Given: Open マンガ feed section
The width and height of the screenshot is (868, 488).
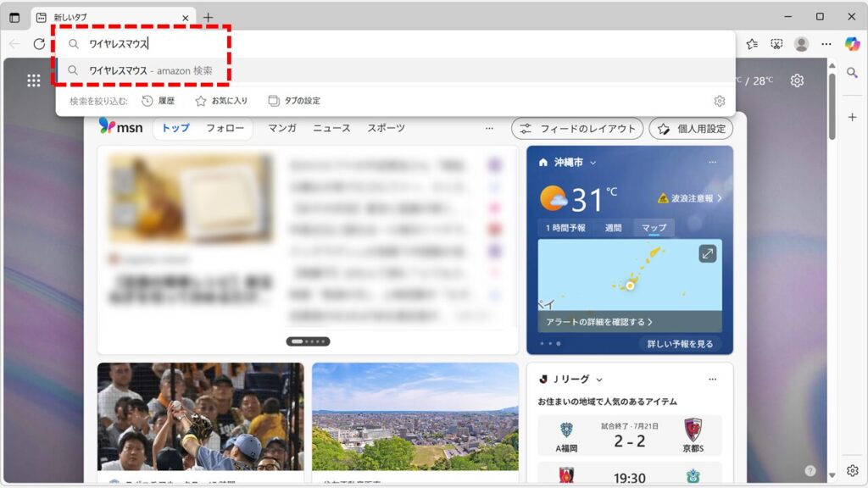Looking at the screenshot, I should click(282, 129).
